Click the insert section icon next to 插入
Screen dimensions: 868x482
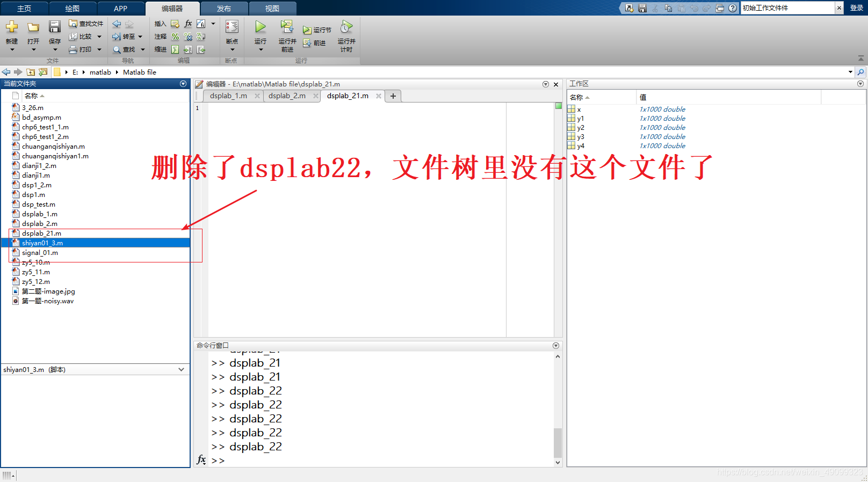[x=175, y=24]
